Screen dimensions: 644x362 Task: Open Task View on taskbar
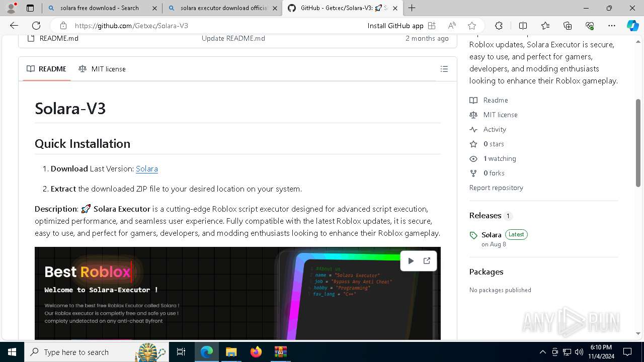click(182, 352)
